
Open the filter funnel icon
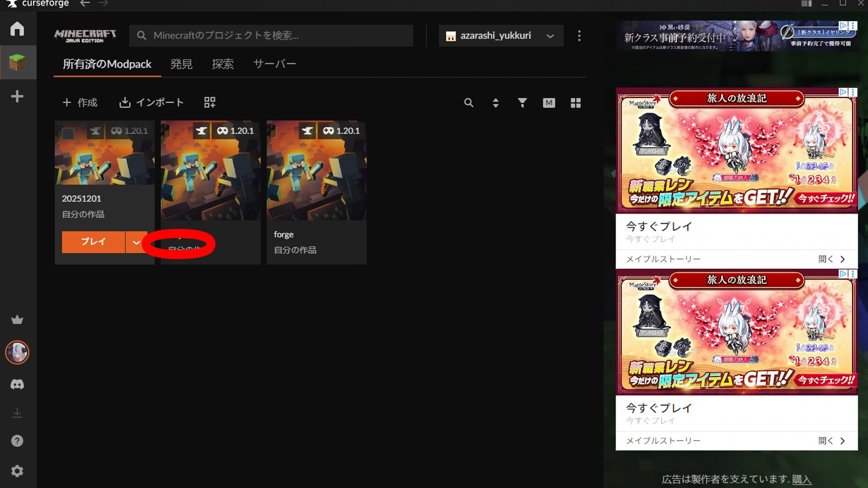(522, 103)
